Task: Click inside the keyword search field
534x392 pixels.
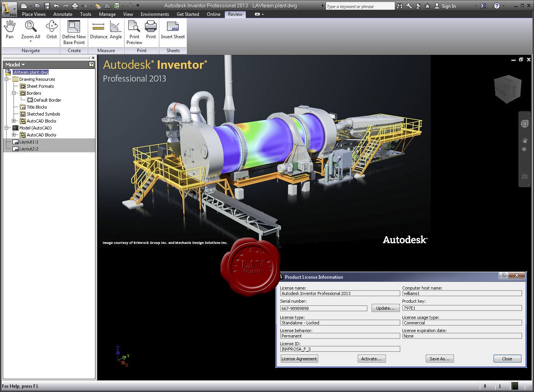Action: pyautogui.click(x=360, y=6)
